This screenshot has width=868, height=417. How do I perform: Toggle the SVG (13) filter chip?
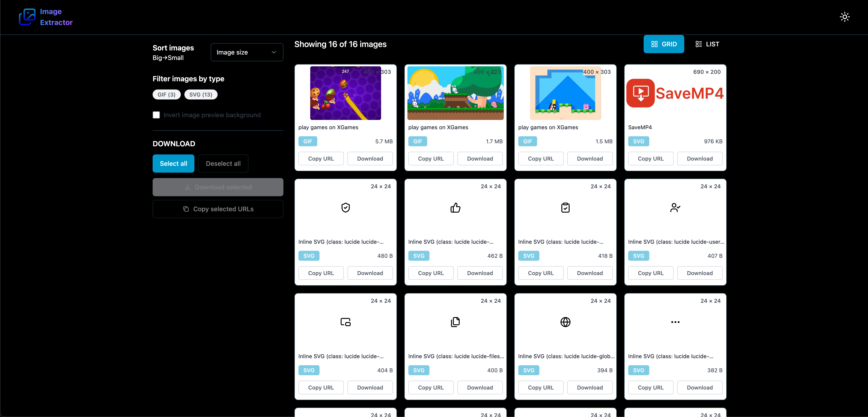pyautogui.click(x=201, y=94)
